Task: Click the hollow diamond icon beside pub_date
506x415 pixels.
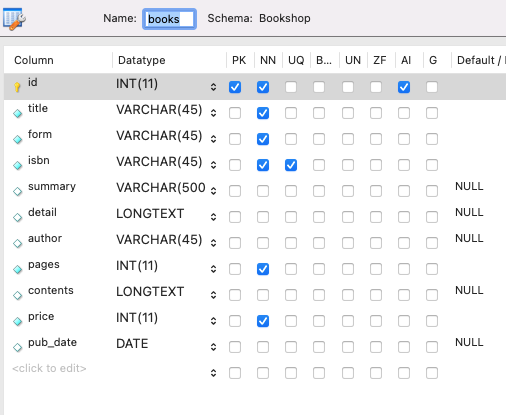Action: 18,347
